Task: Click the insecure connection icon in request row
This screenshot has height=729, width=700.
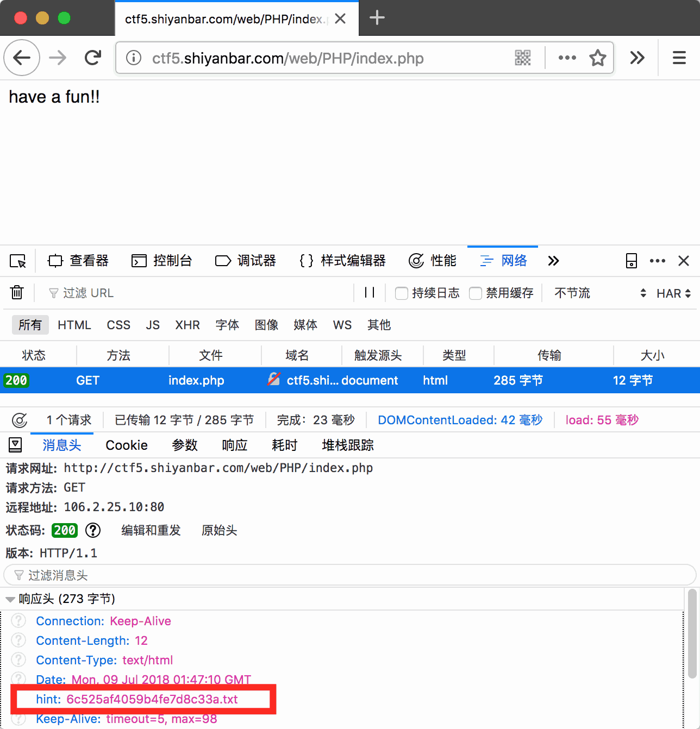Action: click(273, 379)
